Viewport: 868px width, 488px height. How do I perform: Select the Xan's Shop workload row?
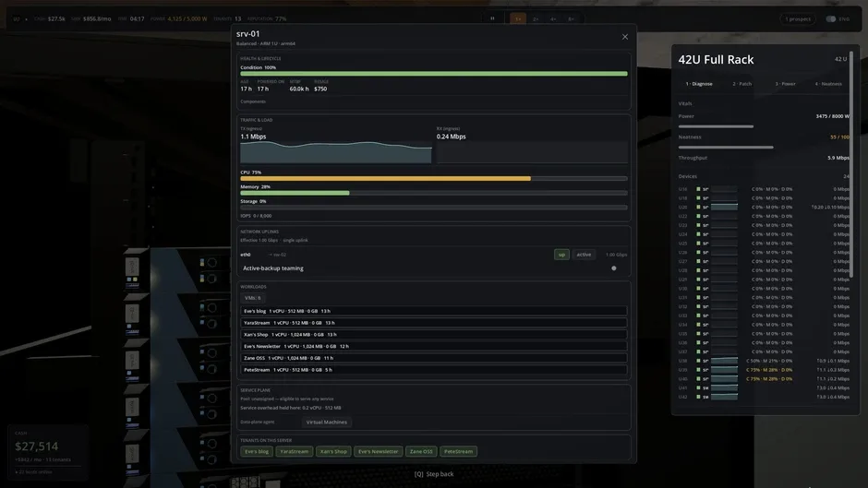[x=434, y=334]
